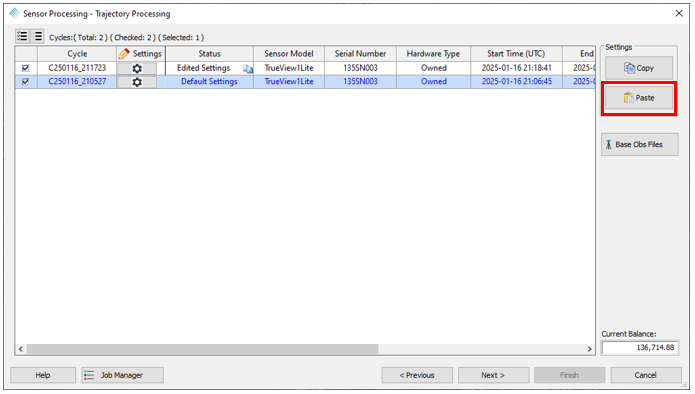Click the Sensor Model column header
The width and height of the screenshot is (695, 394).
pyautogui.click(x=289, y=54)
